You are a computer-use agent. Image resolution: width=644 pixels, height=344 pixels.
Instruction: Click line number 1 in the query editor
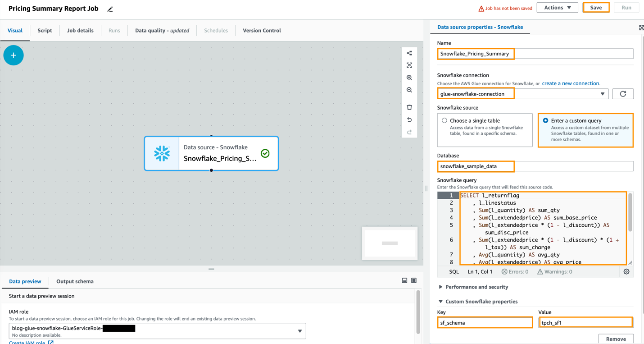(451, 196)
